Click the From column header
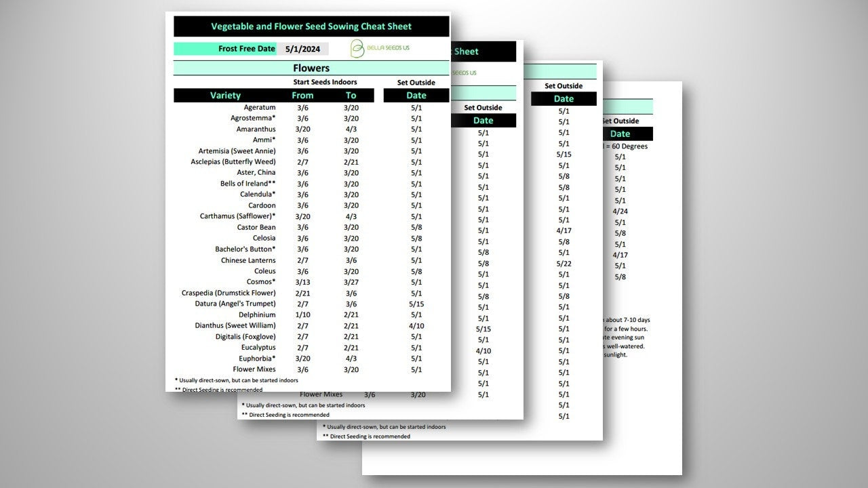Viewport: 868px width, 488px height. (302, 96)
